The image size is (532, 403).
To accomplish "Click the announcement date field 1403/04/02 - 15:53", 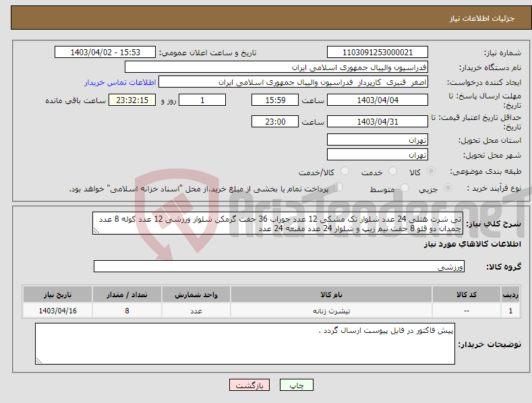I will pos(105,53).
